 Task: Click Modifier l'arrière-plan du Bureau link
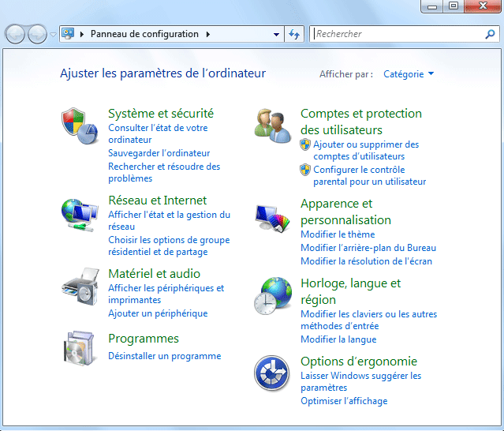coord(368,248)
